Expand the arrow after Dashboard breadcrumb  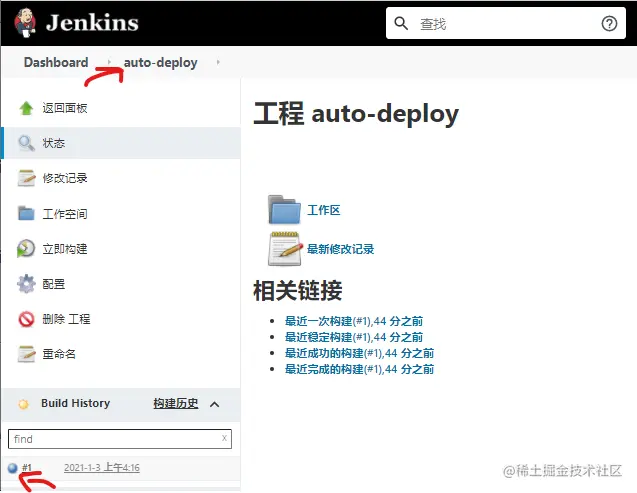(x=109, y=62)
